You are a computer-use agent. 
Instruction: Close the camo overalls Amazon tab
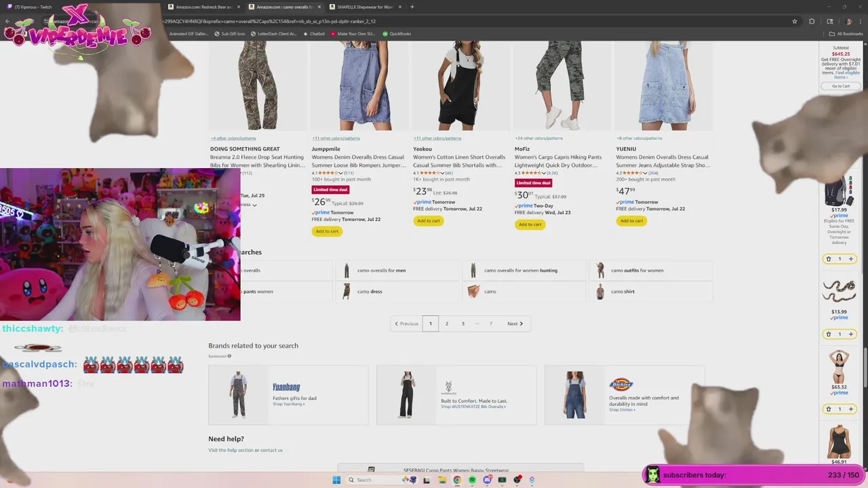[319, 7]
